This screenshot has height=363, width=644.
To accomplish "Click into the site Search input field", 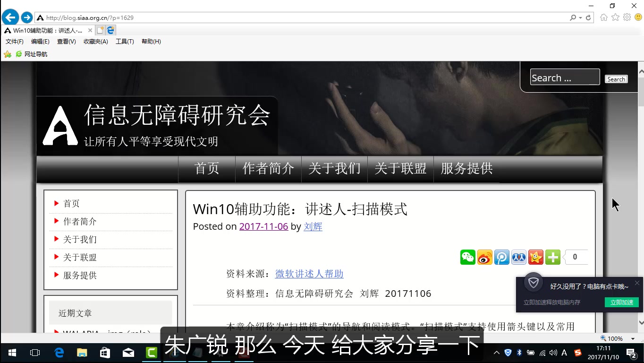I will pyautogui.click(x=565, y=77).
